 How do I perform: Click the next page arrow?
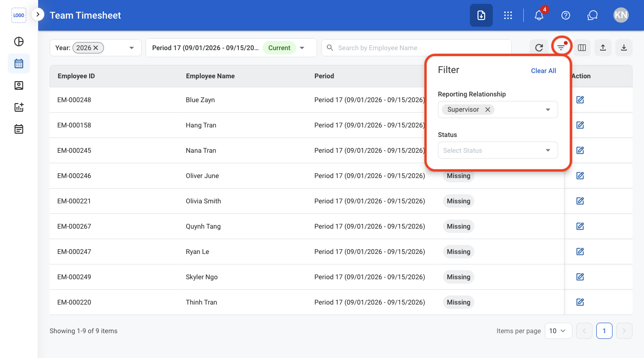pyautogui.click(x=624, y=331)
